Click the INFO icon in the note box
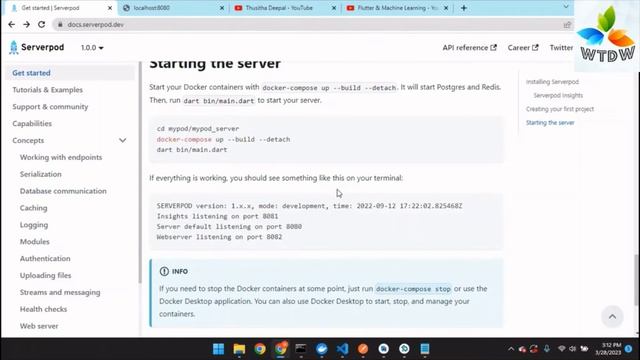This screenshot has height=360, width=640. coord(164,271)
